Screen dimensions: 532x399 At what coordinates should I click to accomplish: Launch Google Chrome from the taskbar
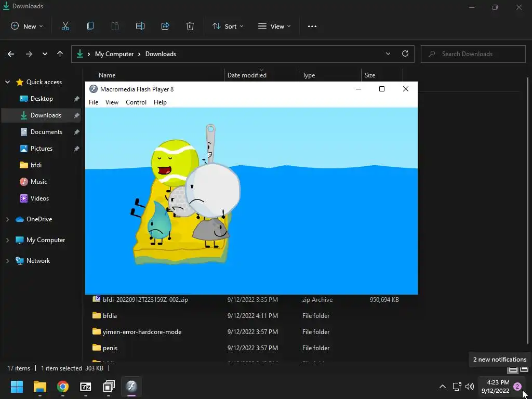(63, 387)
